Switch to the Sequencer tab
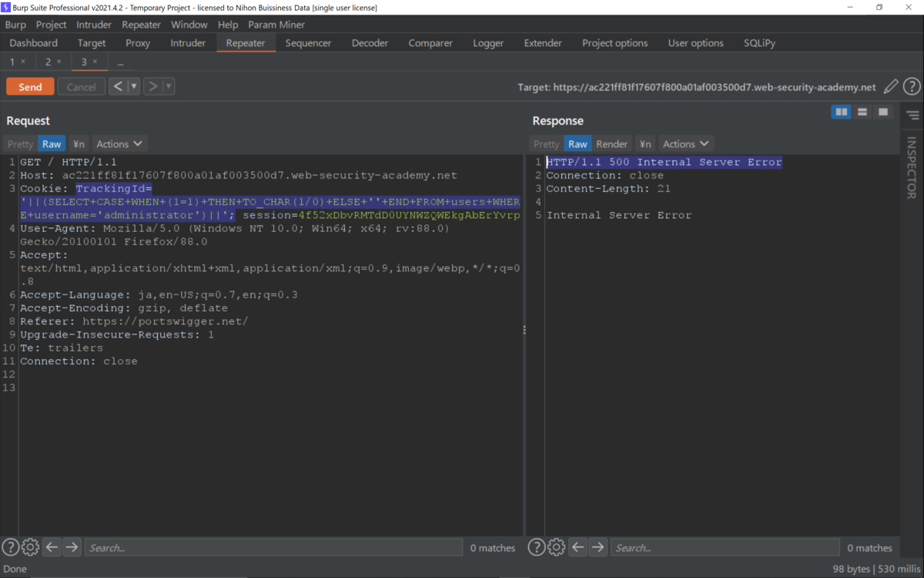The height and width of the screenshot is (578, 924). (x=308, y=43)
